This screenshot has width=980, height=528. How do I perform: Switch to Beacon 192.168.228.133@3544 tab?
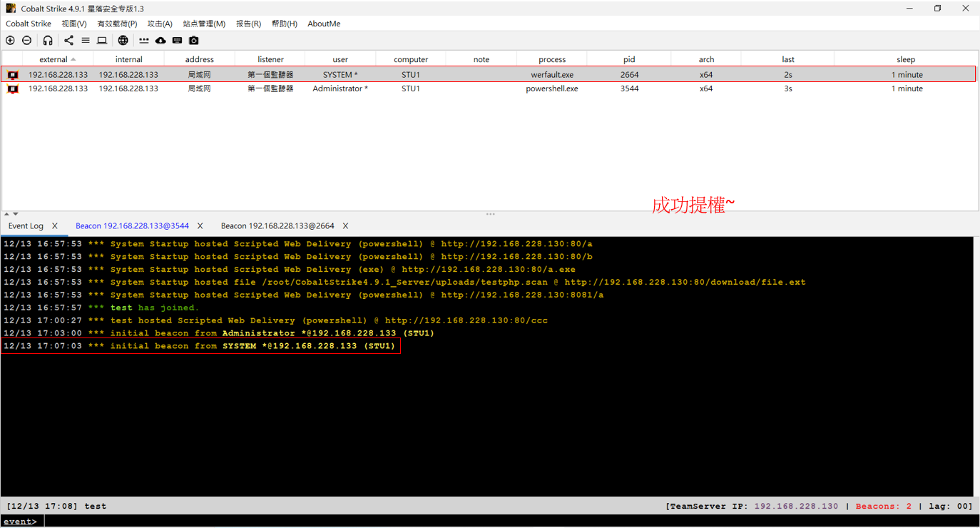(x=132, y=226)
